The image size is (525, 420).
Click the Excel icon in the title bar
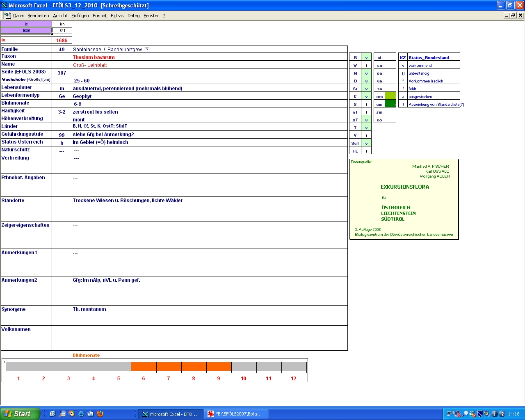pos(4,5)
